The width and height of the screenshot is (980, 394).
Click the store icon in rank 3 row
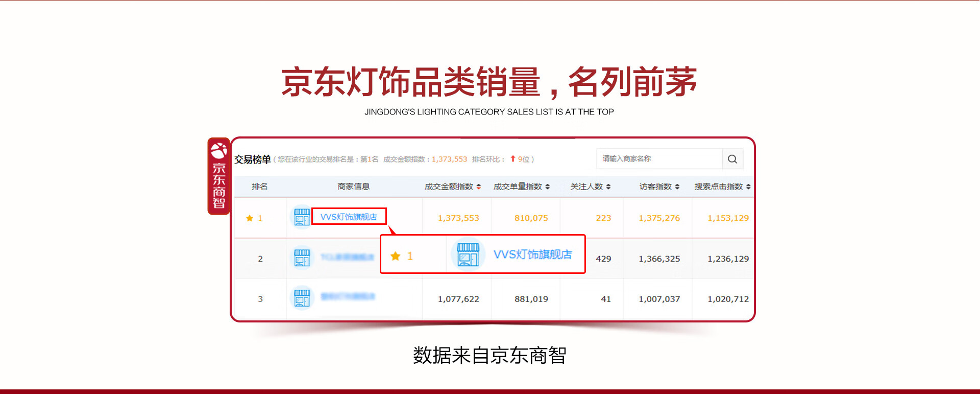[x=302, y=298]
